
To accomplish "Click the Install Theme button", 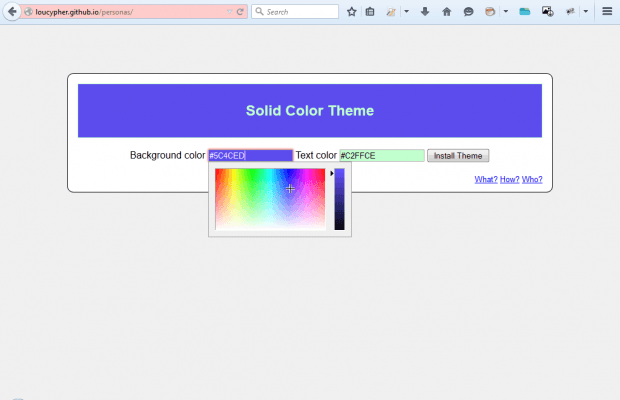I will point(458,156).
